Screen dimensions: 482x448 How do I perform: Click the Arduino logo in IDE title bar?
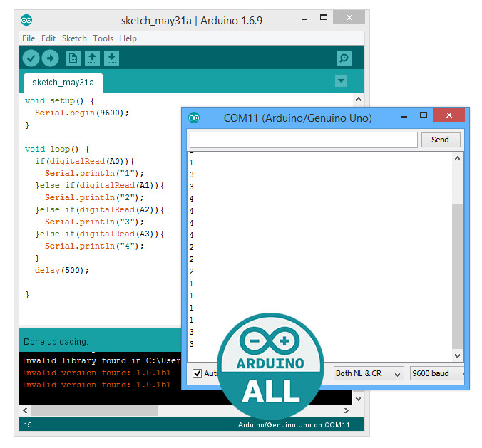click(x=26, y=21)
